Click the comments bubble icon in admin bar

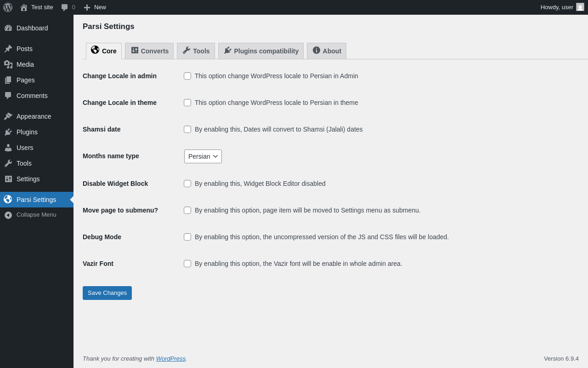[x=65, y=7]
